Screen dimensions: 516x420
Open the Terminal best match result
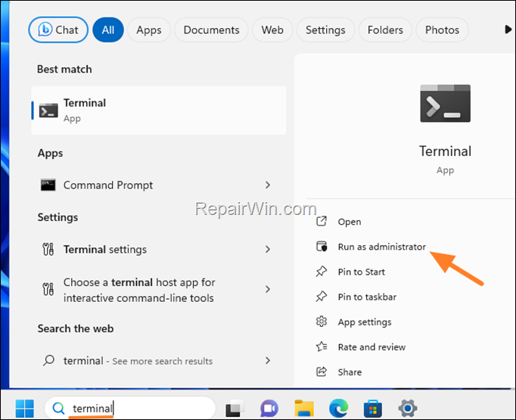tap(159, 110)
